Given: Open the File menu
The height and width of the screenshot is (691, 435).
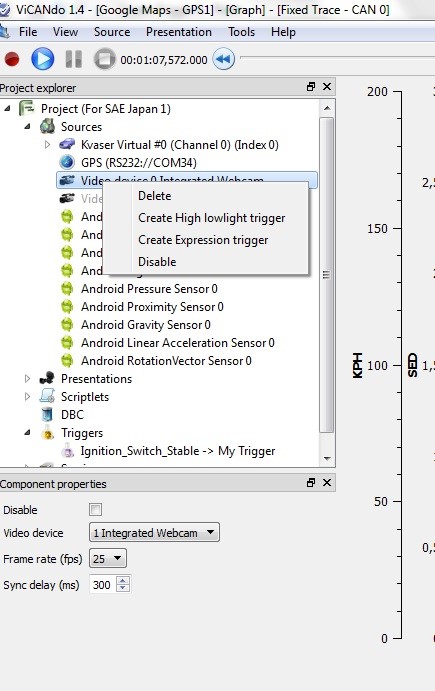Looking at the screenshot, I should (28, 32).
